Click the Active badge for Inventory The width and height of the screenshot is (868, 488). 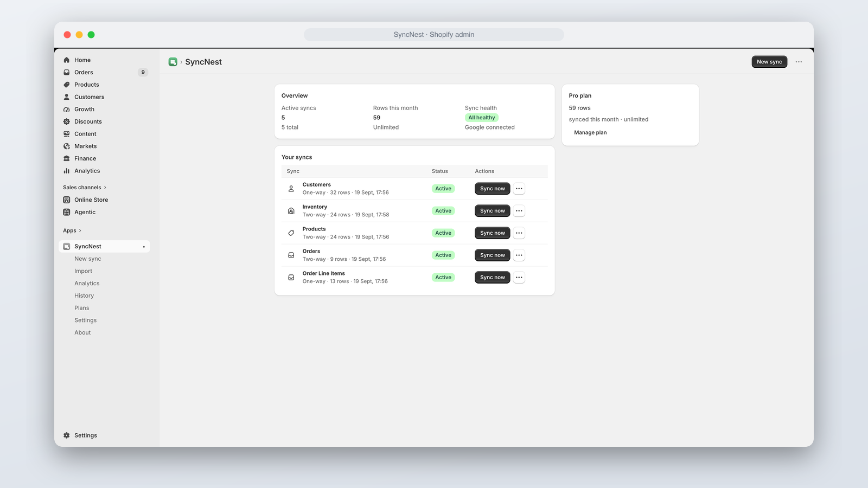[x=443, y=211]
